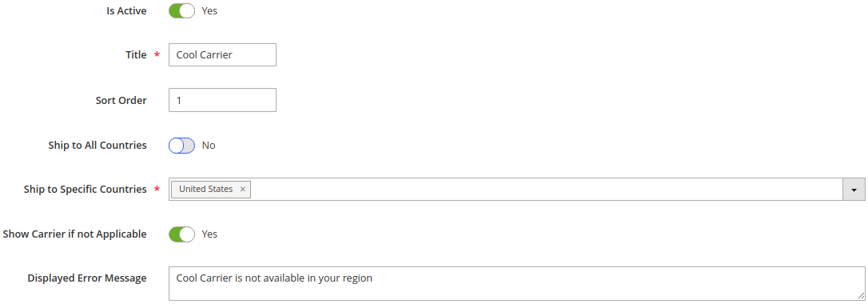The height and width of the screenshot is (304, 868).
Task: Click the text area resize grip icon
Action: pyautogui.click(x=861, y=296)
